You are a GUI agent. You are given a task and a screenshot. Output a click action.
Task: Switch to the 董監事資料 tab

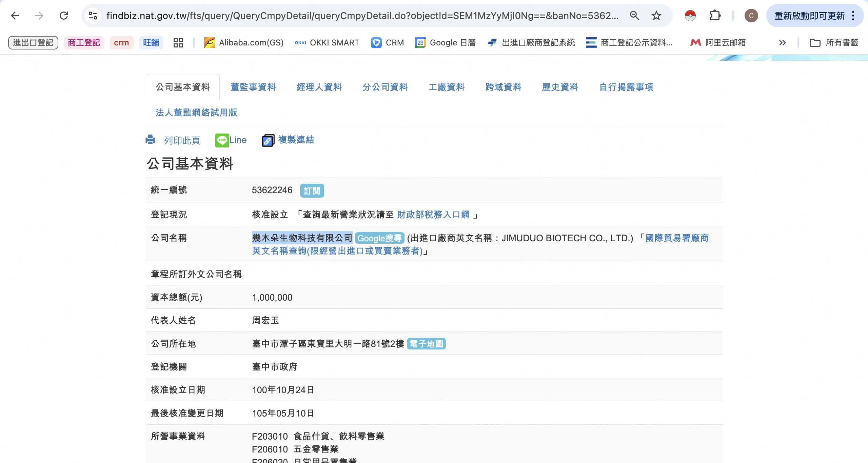coord(253,87)
